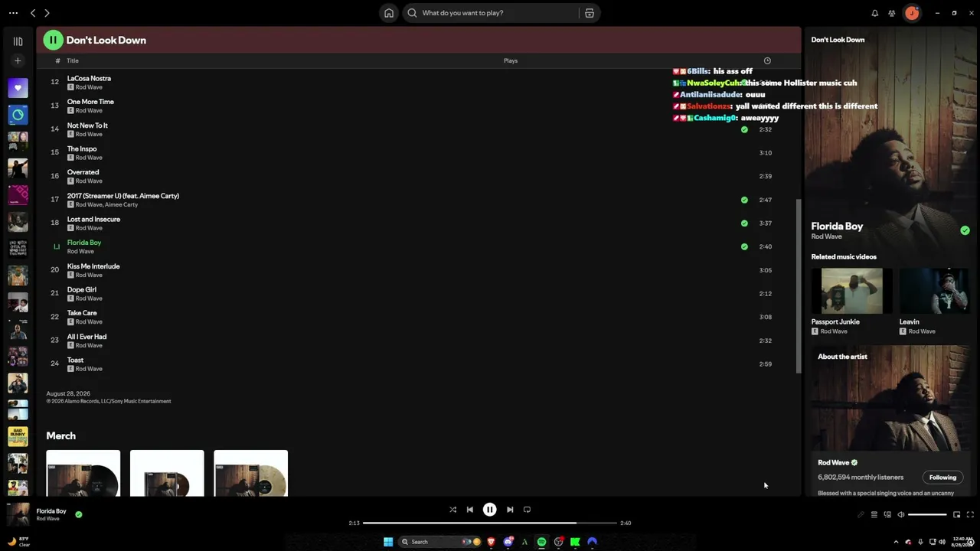Viewport: 980px width, 551px height.
Task: Toggle saved checkmark for 2017 (Streamer U)
Action: pyautogui.click(x=744, y=200)
